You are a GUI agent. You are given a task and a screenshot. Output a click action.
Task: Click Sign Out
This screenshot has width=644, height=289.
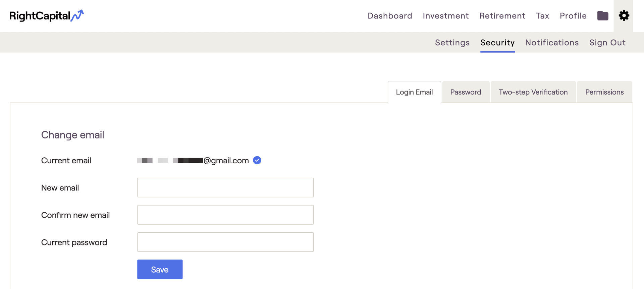(x=607, y=43)
